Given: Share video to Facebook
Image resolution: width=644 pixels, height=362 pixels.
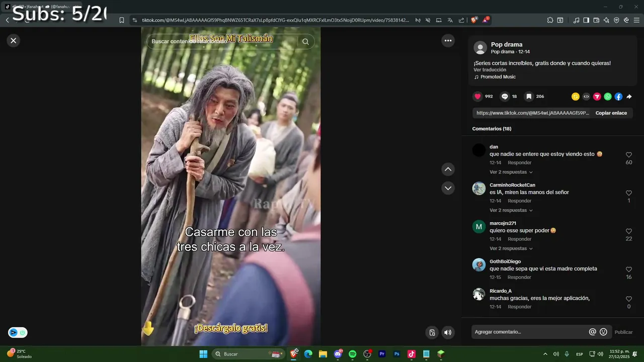Looking at the screenshot, I should [618, 97].
